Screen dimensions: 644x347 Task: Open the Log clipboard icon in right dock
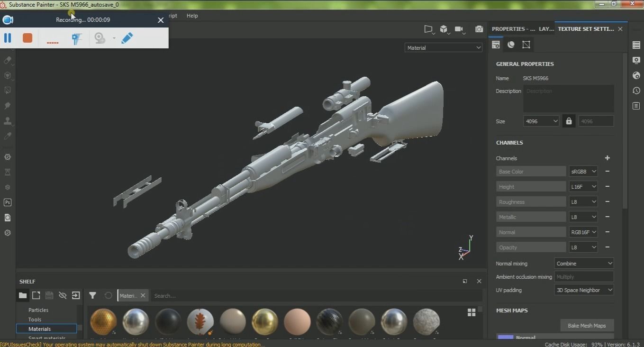point(636,106)
